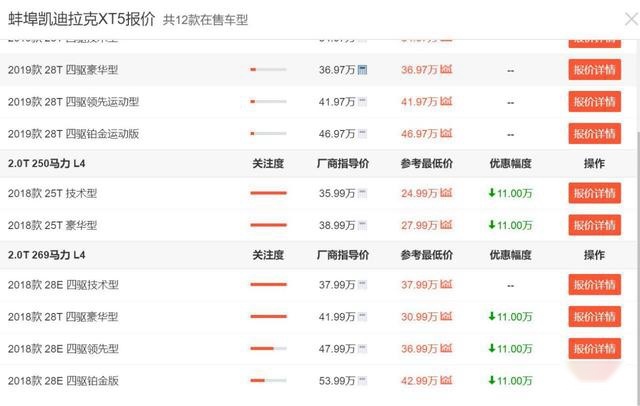Close the XT5 price popup
The height and width of the screenshot is (406, 640).
[x=632, y=19]
